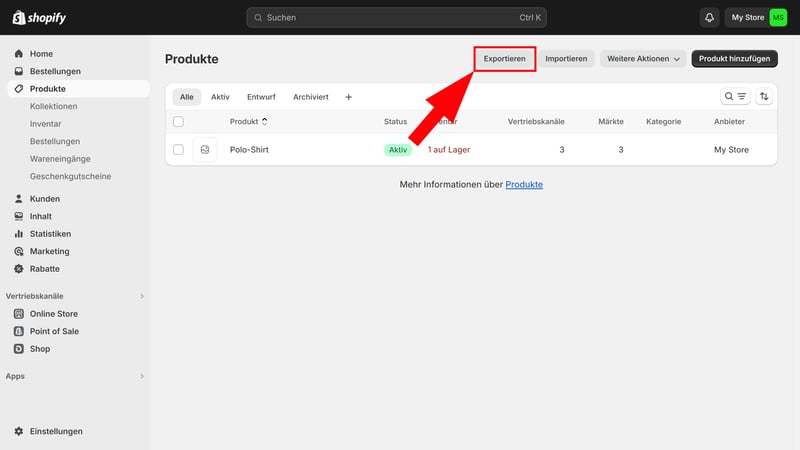The height and width of the screenshot is (450, 800).
Task: Open Wareneingänge in the sidebar
Action: (x=60, y=159)
